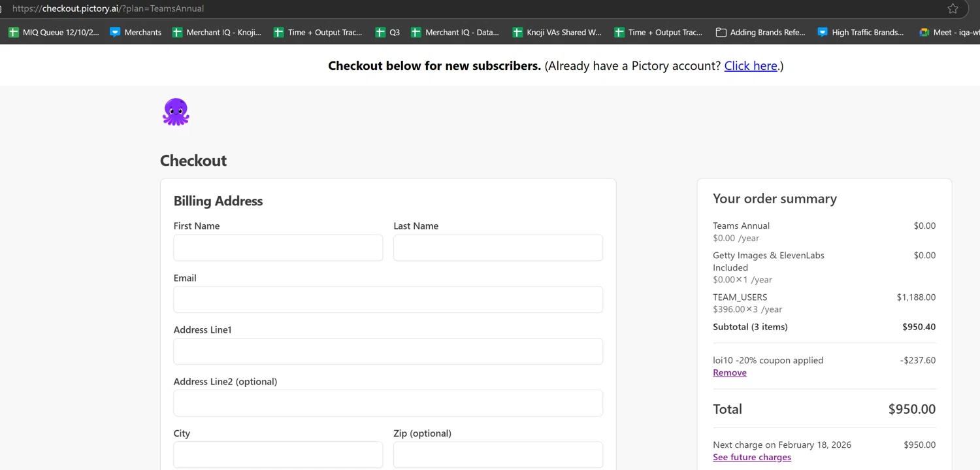Viewport: 980px width, 470px height.
Task: Focus the City input field
Action: point(278,454)
